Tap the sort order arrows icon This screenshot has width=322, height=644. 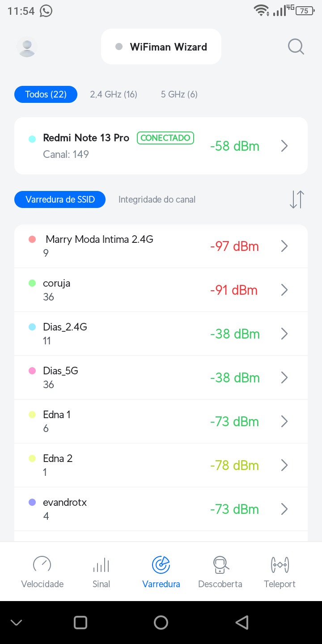pos(297,199)
